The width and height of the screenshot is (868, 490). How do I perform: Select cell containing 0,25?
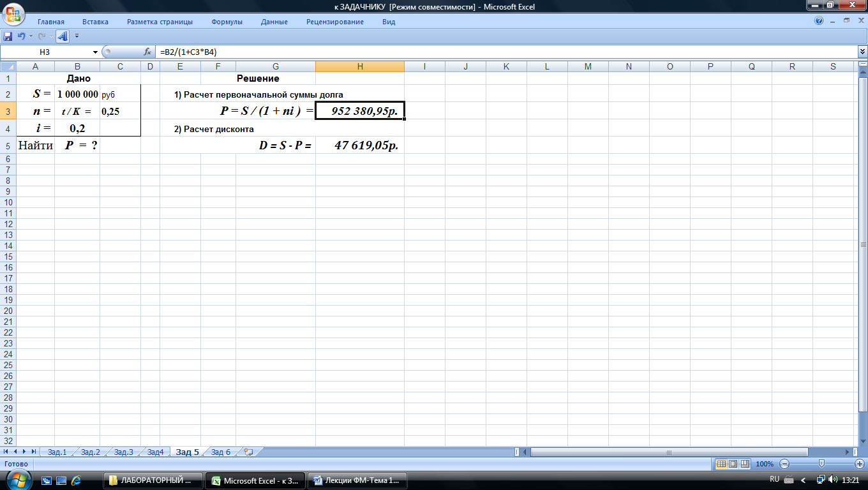click(x=120, y=111)
